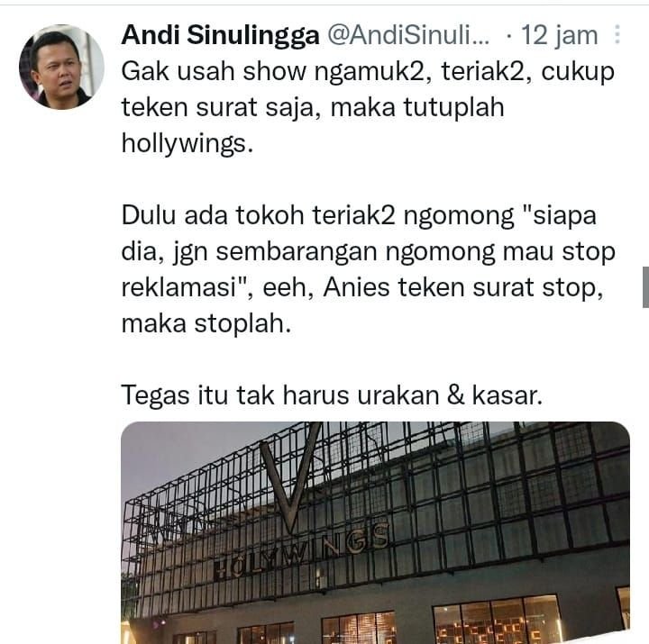Screen dimensions: 649x644
Task: Open the attached Holywings building photo
Action: 375,532
